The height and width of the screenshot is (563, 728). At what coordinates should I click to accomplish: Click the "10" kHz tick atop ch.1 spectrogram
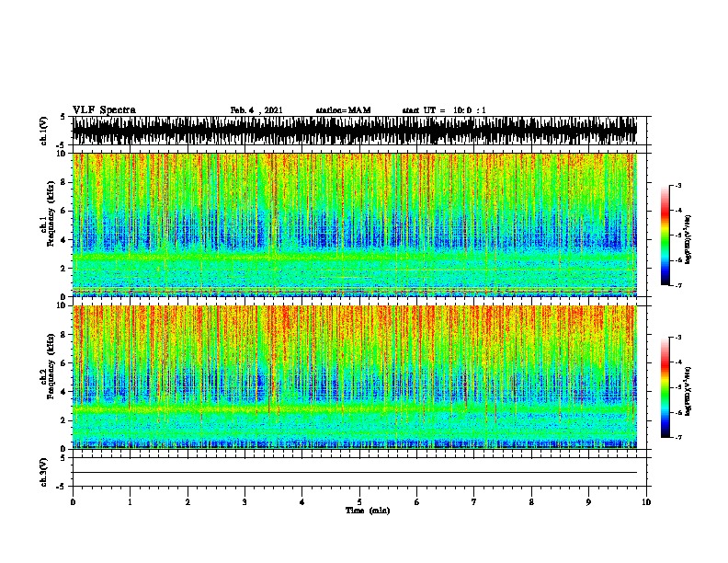(x=63, y=154)
